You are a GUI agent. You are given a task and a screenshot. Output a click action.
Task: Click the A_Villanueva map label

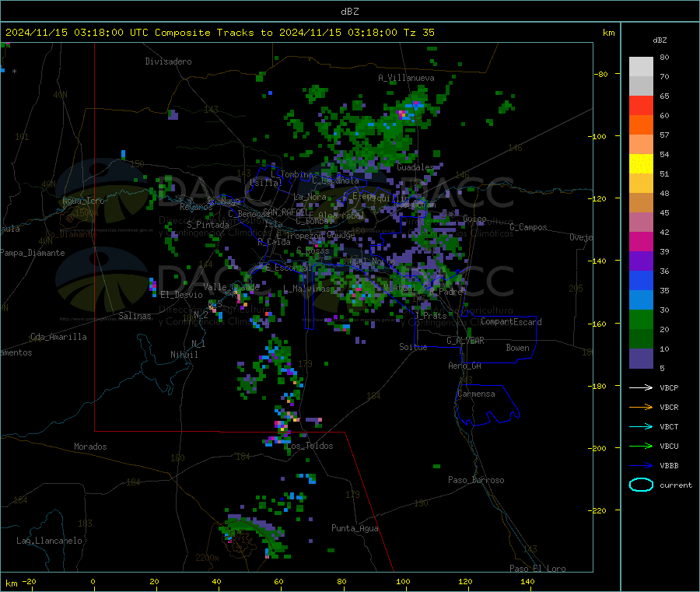click(x=406, y=78)
